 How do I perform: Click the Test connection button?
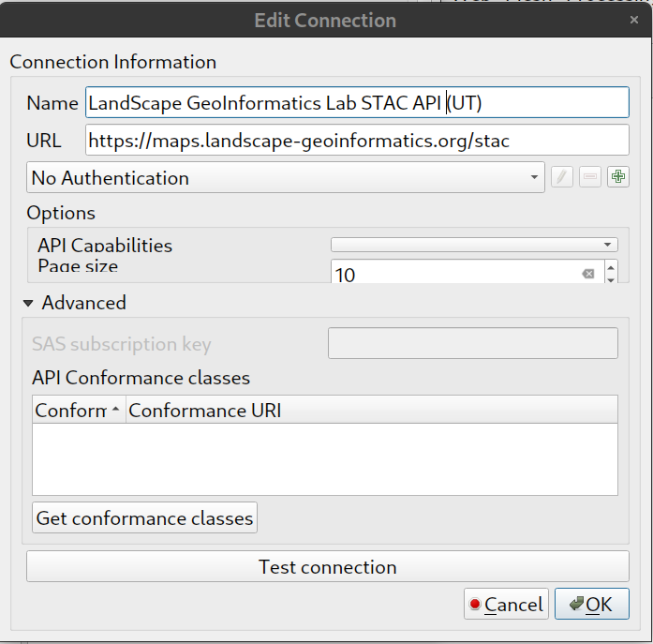(x=328, y=566)
